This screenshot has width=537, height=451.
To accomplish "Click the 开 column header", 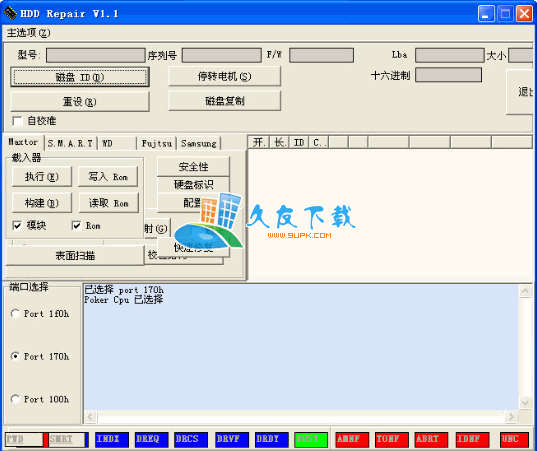I will 259,142.
